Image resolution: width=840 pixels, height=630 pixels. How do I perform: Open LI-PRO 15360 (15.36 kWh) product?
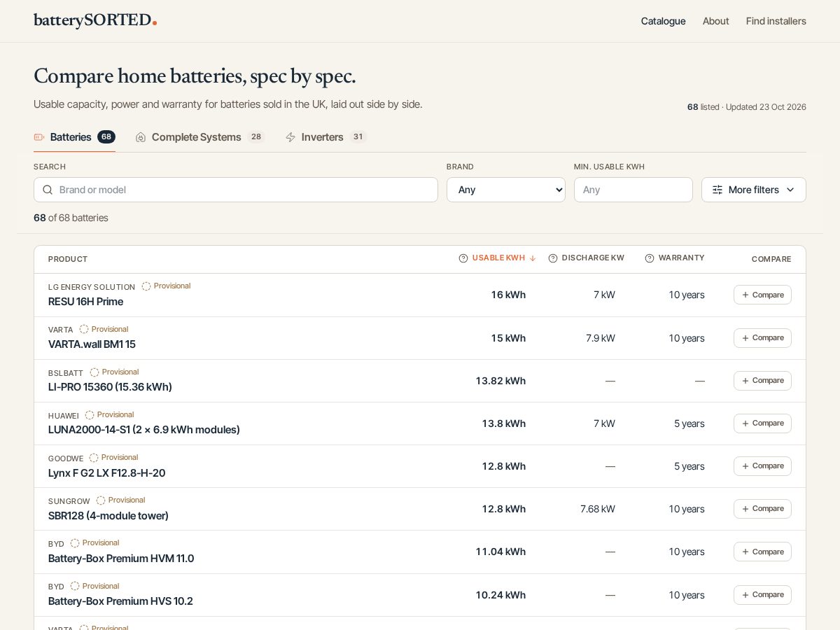[110, 387]
